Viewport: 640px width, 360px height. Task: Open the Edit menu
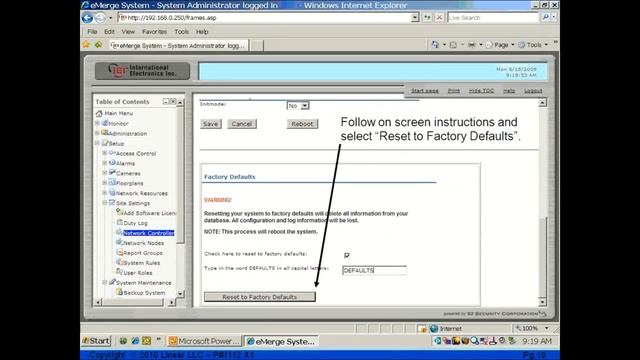coord(109,31)
